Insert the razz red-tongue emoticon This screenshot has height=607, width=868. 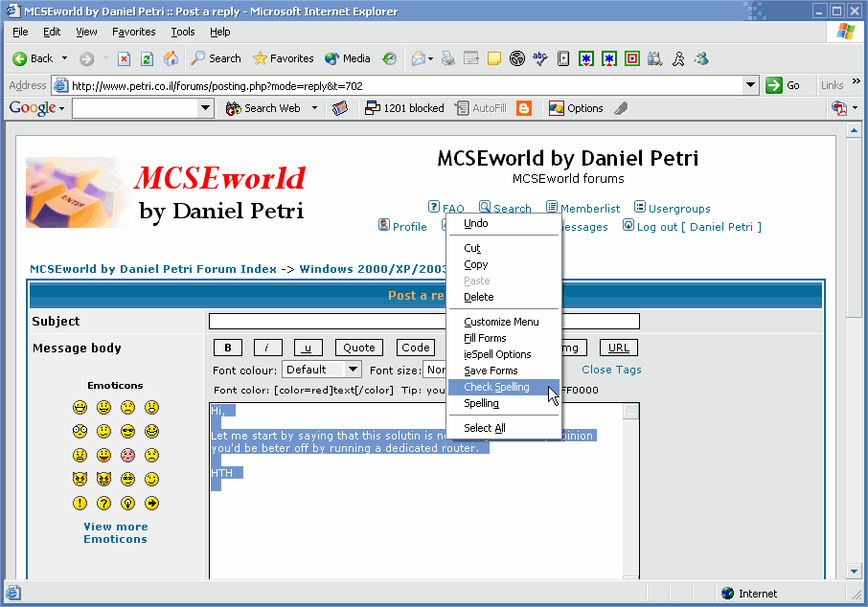[104, 456]
